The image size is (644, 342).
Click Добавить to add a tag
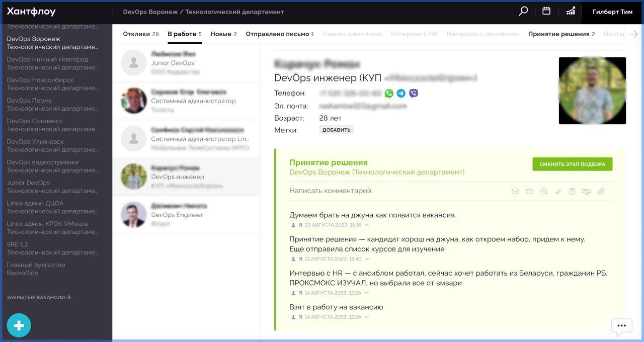click(x=337, y=130)
